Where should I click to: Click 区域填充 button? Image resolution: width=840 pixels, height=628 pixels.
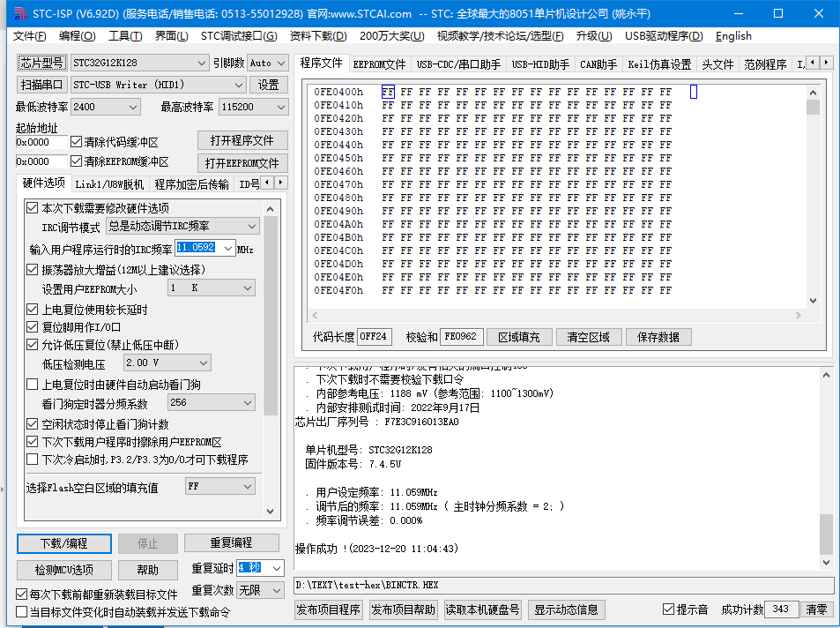coord(518,337)
